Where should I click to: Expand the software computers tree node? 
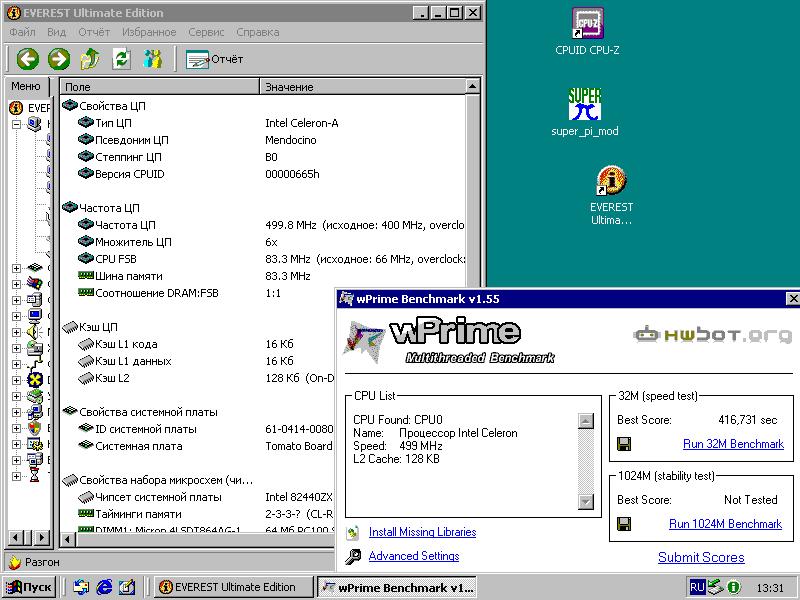[16, 412]
